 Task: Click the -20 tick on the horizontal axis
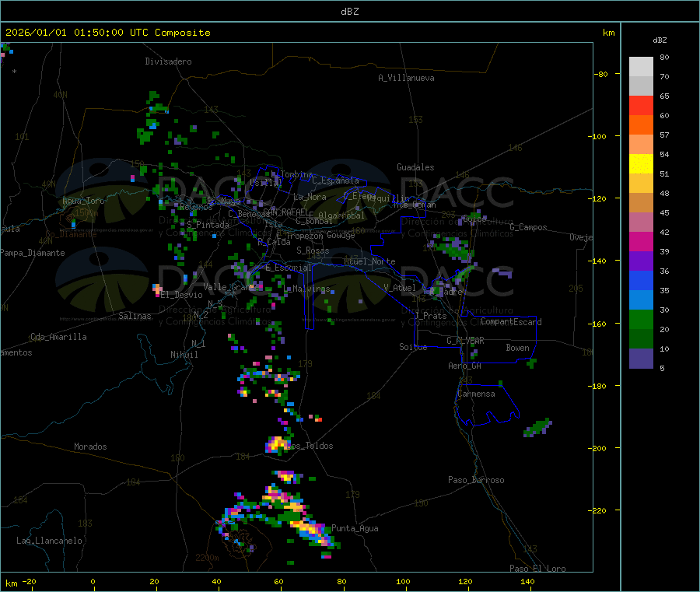29,581
